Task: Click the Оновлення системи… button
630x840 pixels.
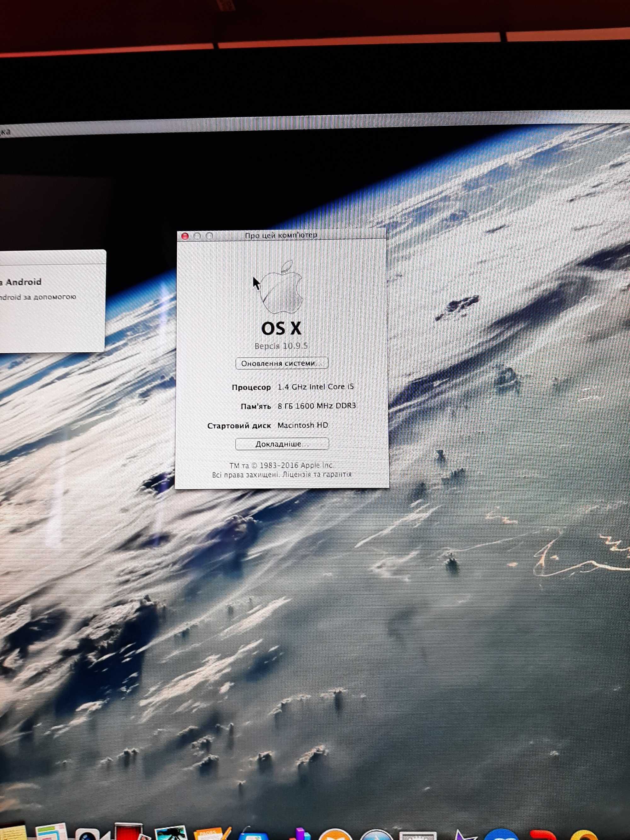Action: pos(282,363)
